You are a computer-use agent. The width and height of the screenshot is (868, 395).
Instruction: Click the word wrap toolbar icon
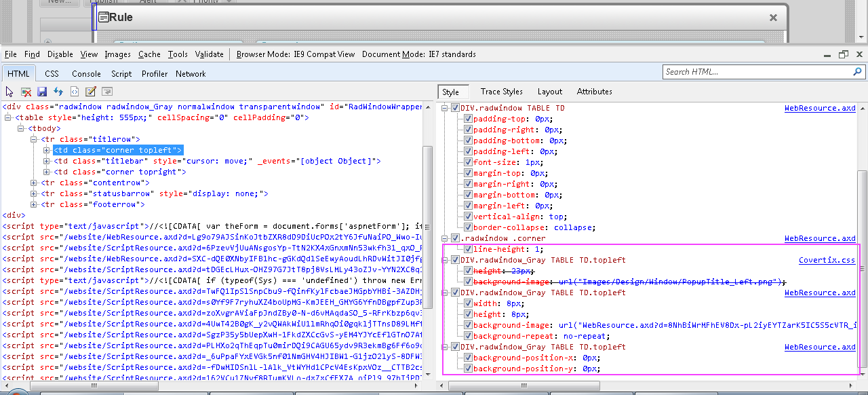pyautogui.click(x=107, y=92)
